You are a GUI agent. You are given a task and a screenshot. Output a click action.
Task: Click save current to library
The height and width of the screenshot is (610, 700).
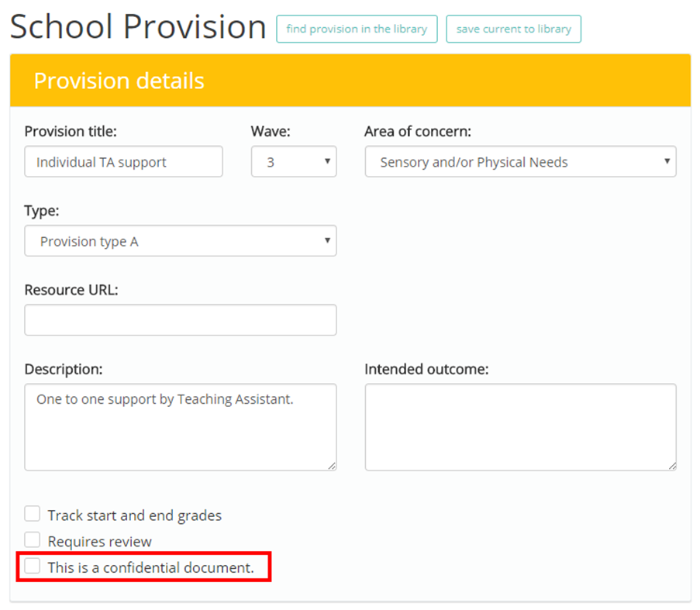click(513, 29)
